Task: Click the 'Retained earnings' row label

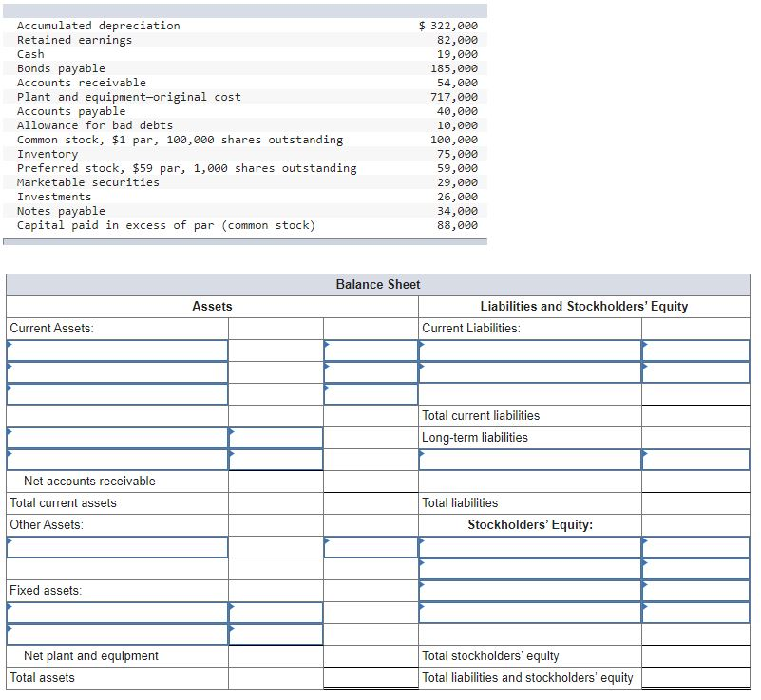Action: pyautogui.click(x=74, y=40)
